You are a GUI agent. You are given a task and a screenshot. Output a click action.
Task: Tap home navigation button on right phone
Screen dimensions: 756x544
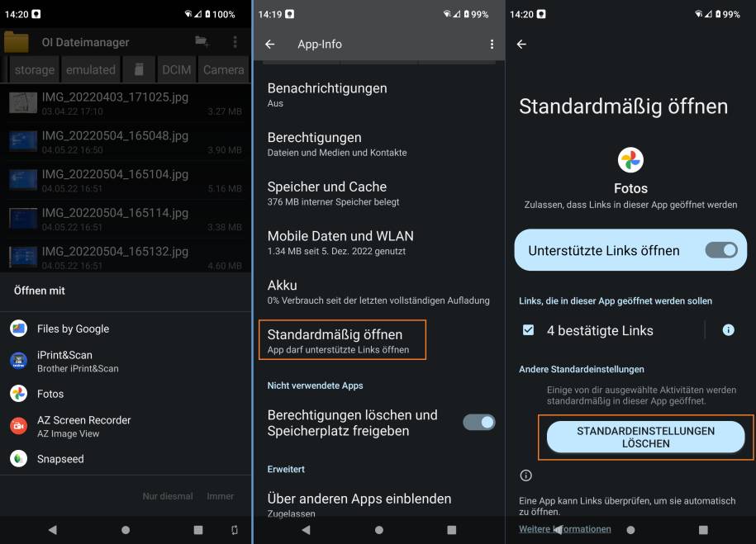630,530
